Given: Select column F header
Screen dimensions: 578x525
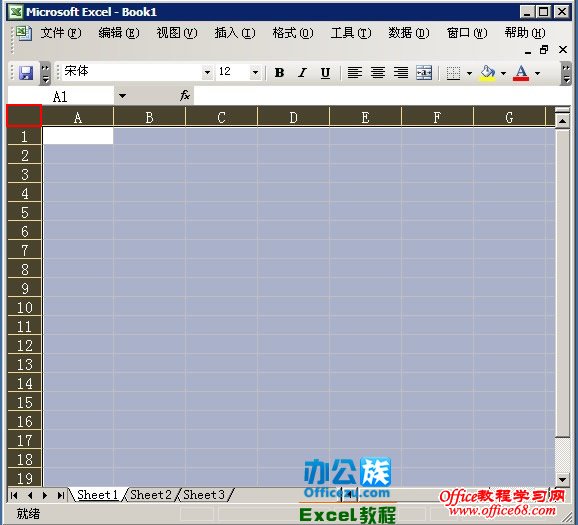Looking at the screenshot, I should [x=437, y=117].
